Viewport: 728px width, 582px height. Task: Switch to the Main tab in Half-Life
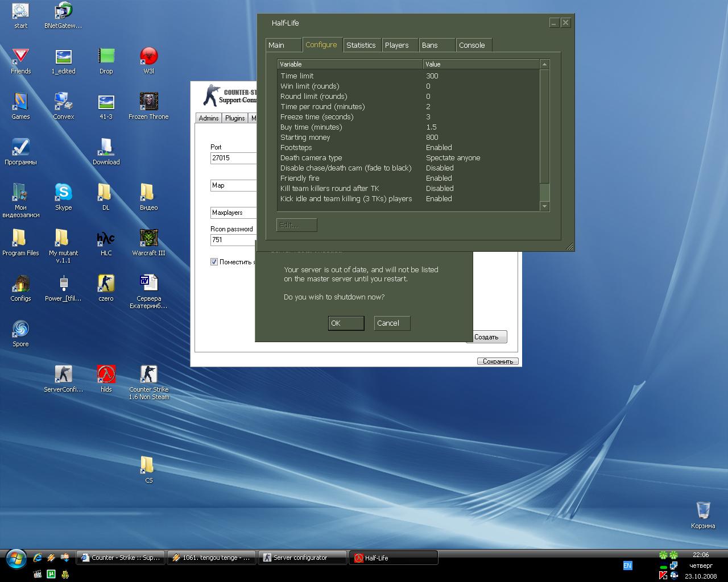[283, 45]
